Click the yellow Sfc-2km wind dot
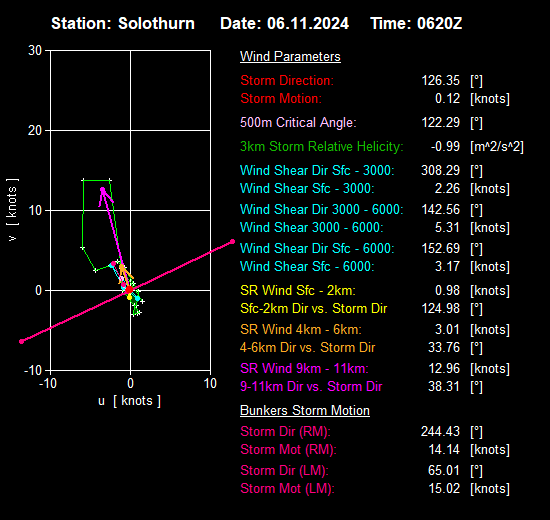 [x=129, y=298]
